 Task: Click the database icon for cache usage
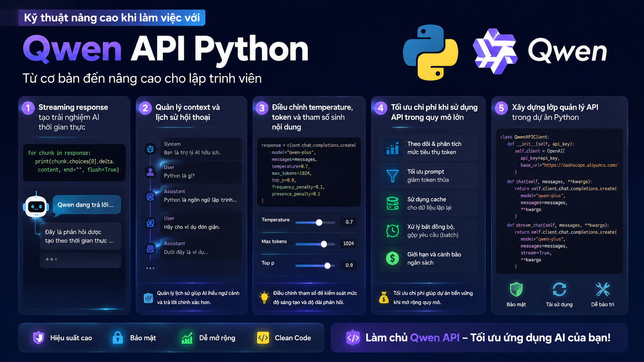(392, 203)
